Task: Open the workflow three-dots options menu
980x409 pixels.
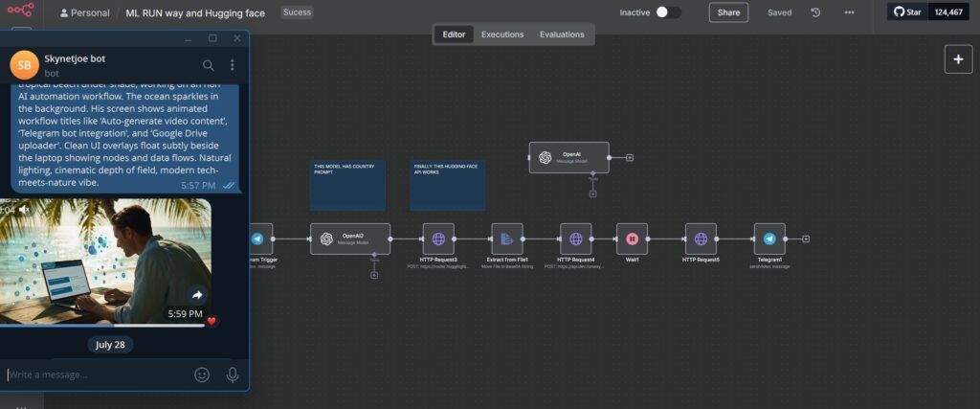Action: (x=849, y=12)
